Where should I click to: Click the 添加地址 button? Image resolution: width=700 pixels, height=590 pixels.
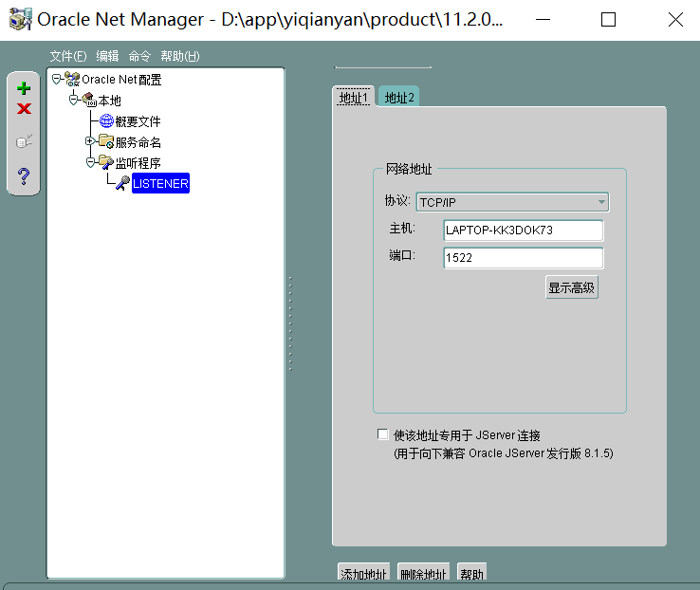(363, 572)
